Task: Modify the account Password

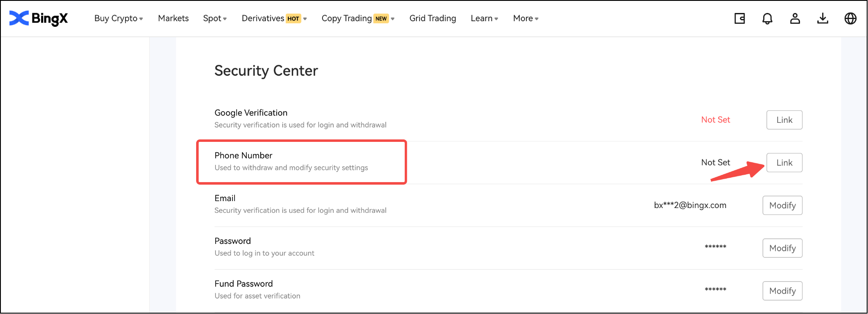Action: pos(782,248)
